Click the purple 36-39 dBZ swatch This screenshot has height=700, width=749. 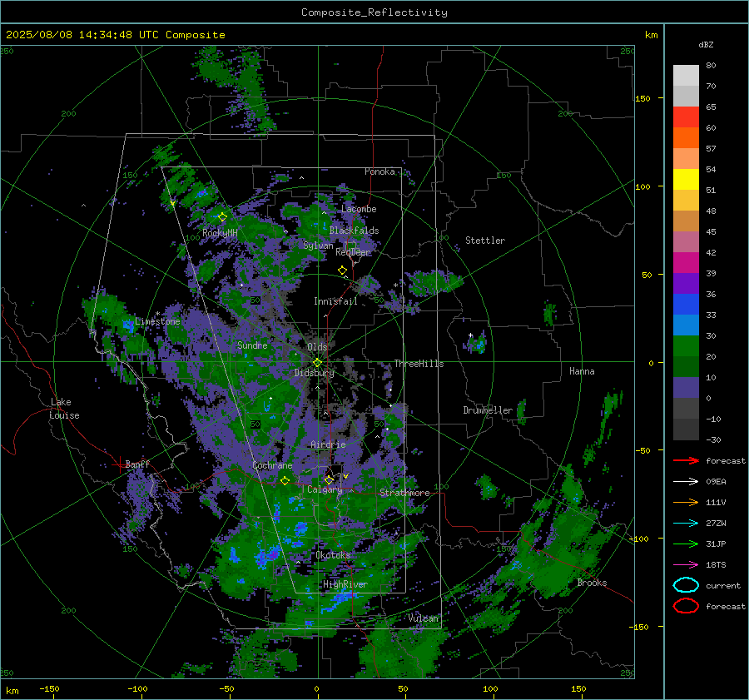686,284
